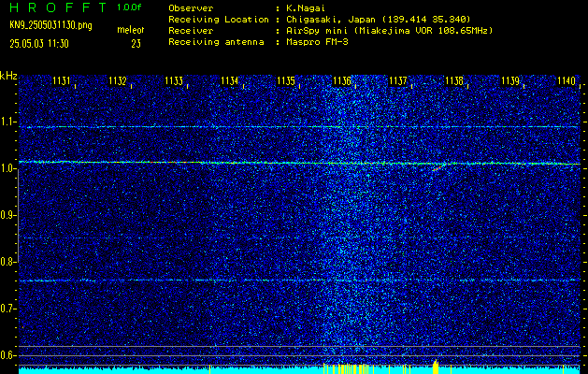588x374 pixels.
Task: Click the date stamp 25.05.03 11:30
Action: pyautogui.click(x=39, y=44)
